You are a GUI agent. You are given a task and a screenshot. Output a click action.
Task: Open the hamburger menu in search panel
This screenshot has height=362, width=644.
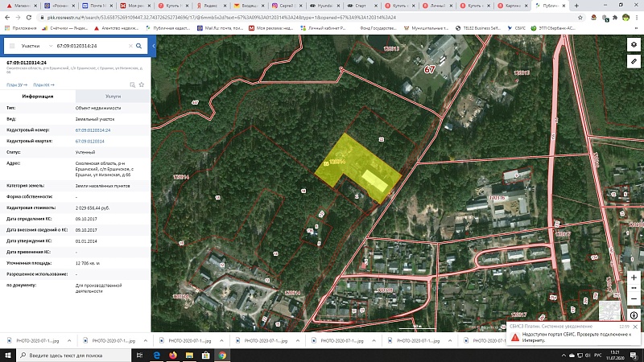click(x=11, y=47)
